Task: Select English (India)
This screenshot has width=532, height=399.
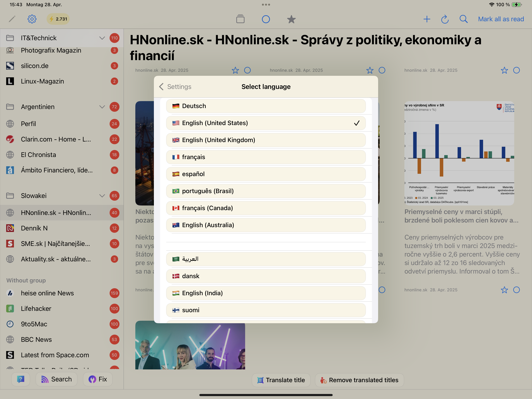Action: click(266, 293)
